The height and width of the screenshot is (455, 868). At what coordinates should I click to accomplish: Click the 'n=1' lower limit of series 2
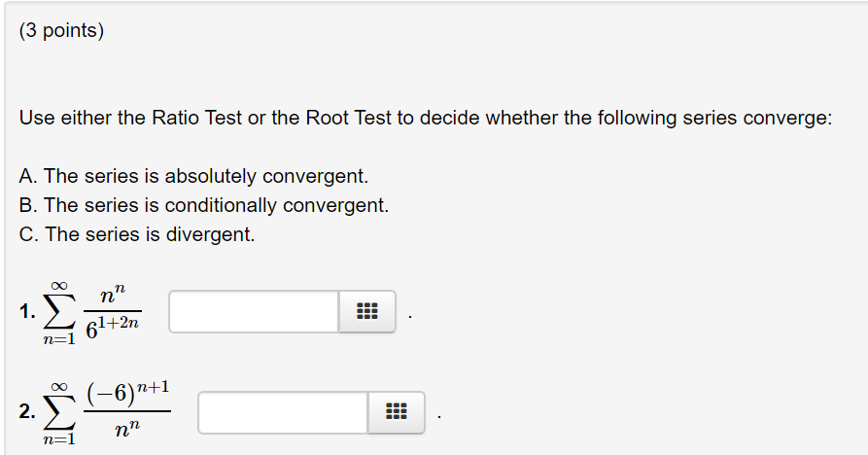59,439
